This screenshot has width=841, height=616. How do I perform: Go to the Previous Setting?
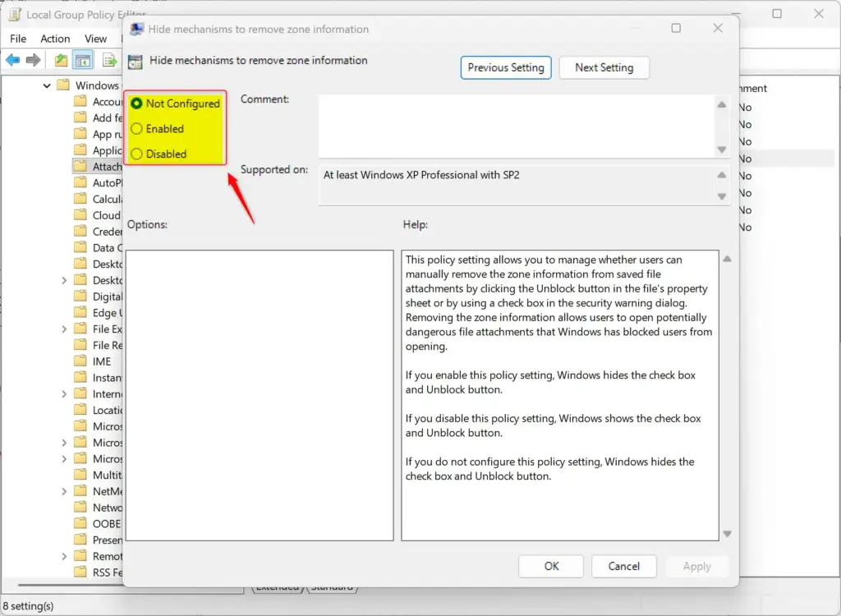506,67
